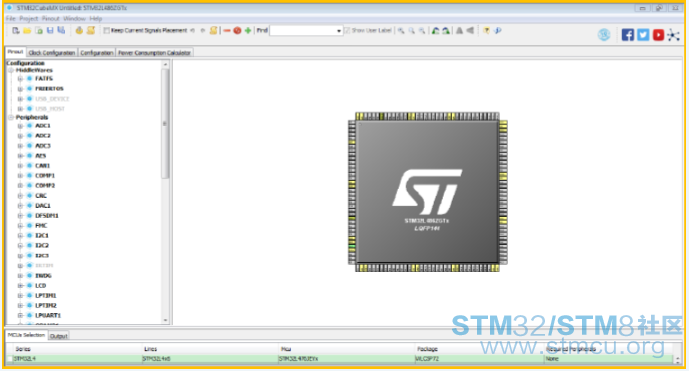Screen dimensions: 689x371
Task: Select LCD in peripherals tree
Action: [x=40, y=286]
